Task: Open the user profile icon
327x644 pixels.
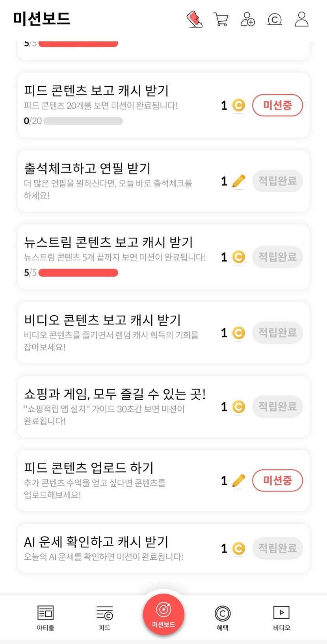Action: 301,19
